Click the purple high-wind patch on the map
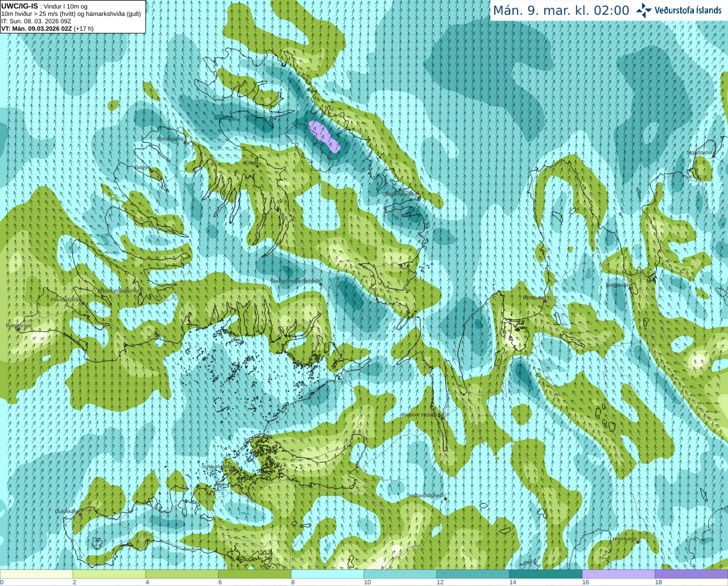728x586 pixels. pyautogui.click(x=324, y=137)
